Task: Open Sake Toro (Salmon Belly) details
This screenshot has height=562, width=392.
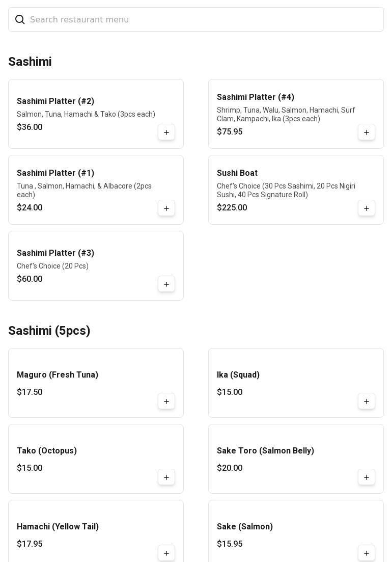Action: (x=265, y=451)
